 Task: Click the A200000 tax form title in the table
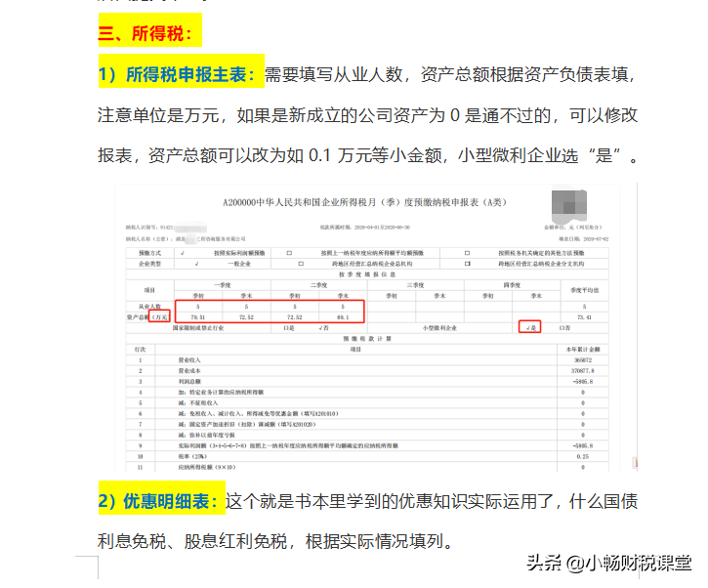click(365, 202)
